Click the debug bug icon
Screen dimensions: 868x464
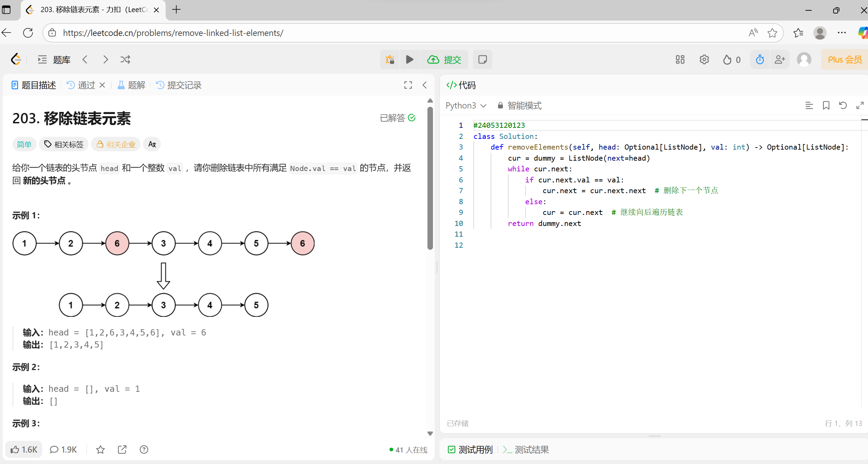pos(390,59)
